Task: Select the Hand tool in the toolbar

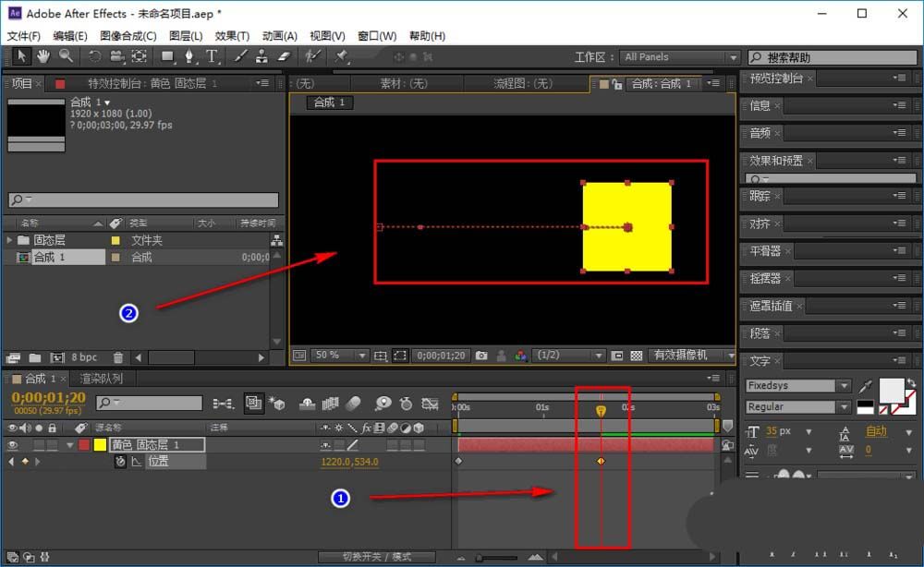Action: pos(44,56)
